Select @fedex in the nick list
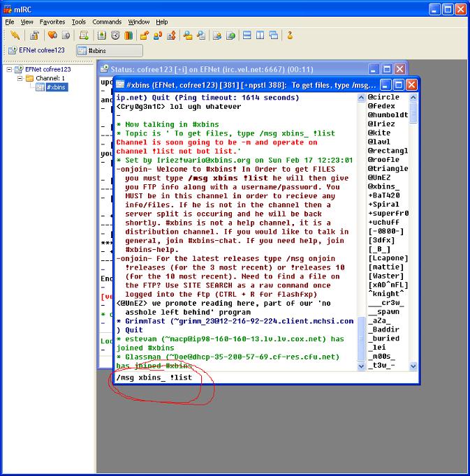Screen dimensions: 470x476 pyautogui.click(x=381, y=106)
